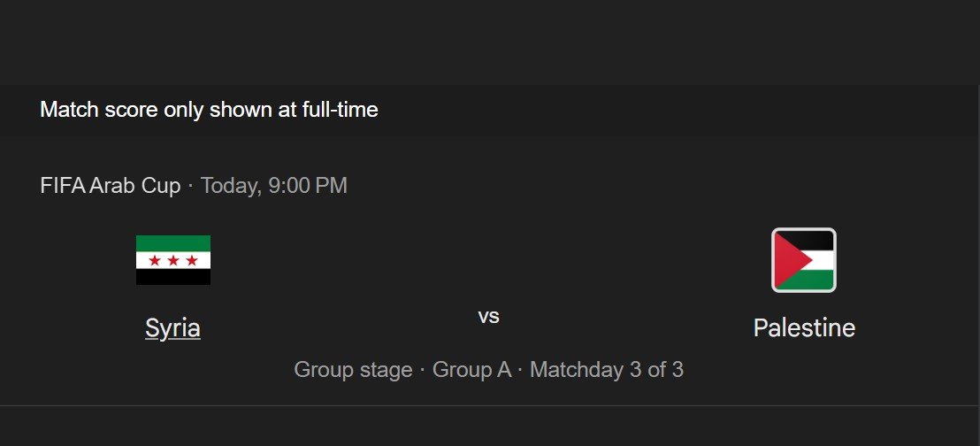Select the Group stage label
Viewport: 980px width, 446px height.
coord(353,369)
